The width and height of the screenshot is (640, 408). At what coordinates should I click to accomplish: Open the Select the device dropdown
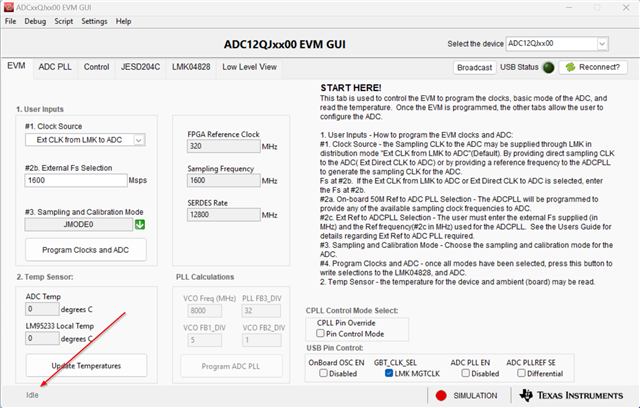(x=557, y=44)
